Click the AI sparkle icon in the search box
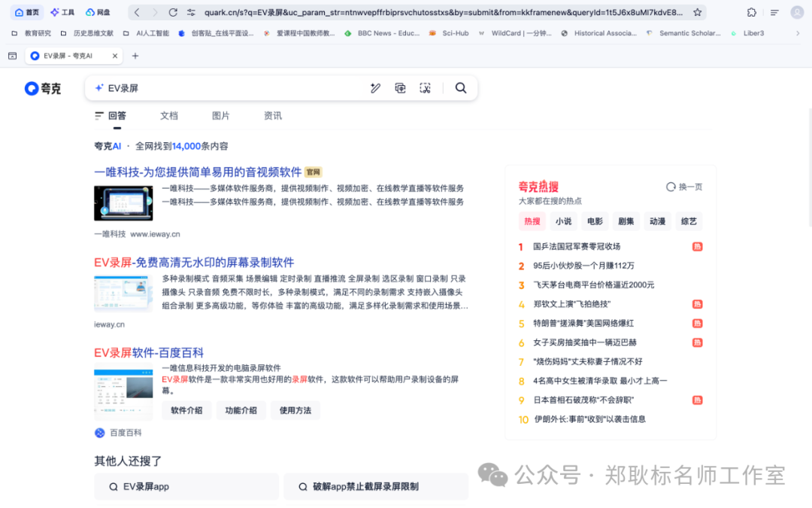The image size is (812, 508). click(x=99, y=88)
